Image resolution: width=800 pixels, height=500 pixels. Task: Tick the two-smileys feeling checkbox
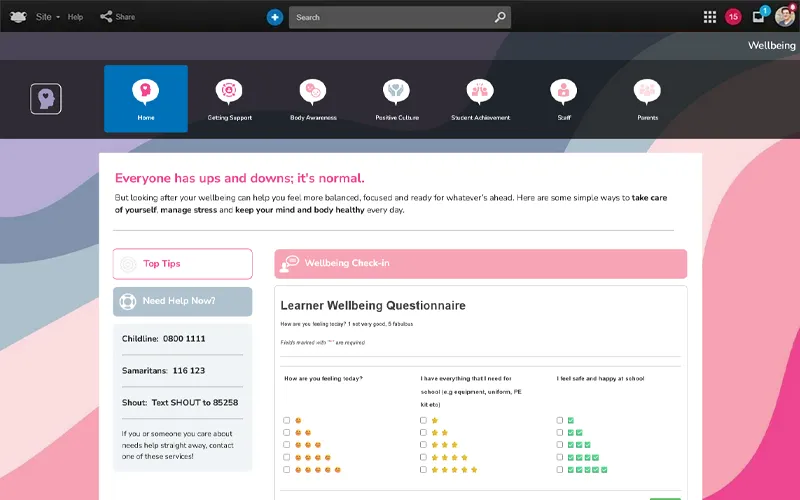(x=287, y=433)
